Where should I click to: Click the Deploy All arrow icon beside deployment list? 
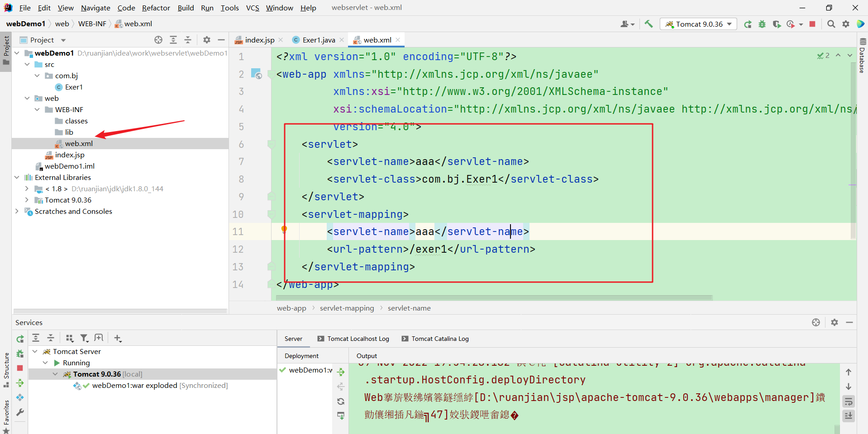pos(341,372)
